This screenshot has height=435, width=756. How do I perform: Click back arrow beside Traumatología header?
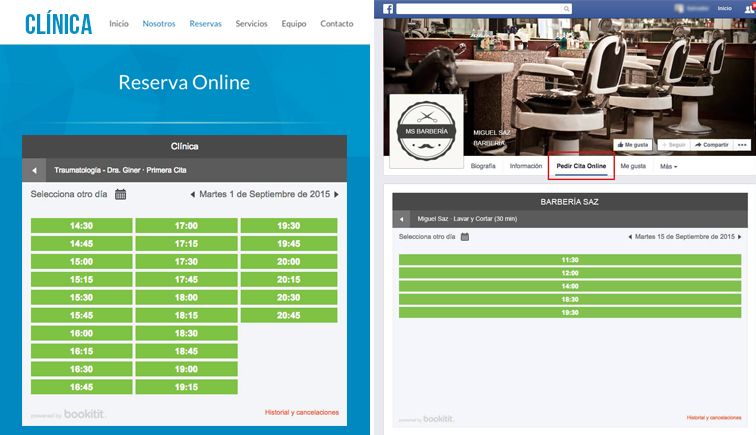(x=34, y=170)
